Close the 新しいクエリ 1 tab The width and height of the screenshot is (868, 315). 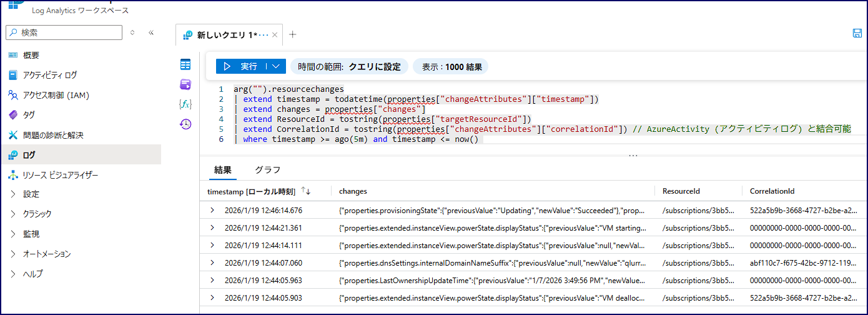pyautogui.click(x=275, y=35)
